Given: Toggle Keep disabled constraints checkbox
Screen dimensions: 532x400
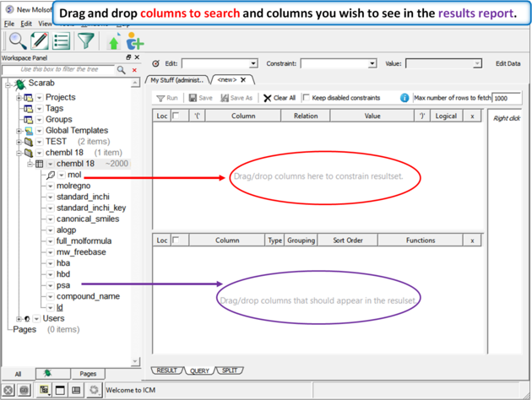Looking at the screenshot, I should [x=307, y=98].
